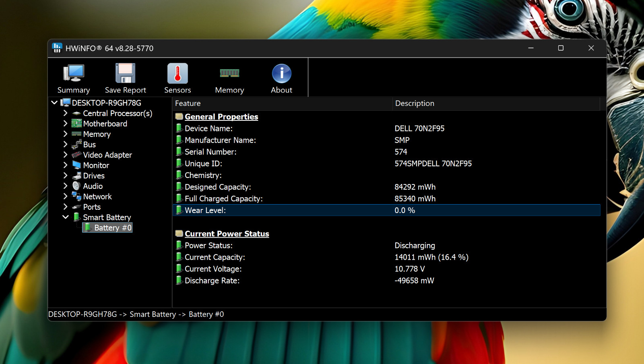Collapse the Smart Battery node

point(65,217)
